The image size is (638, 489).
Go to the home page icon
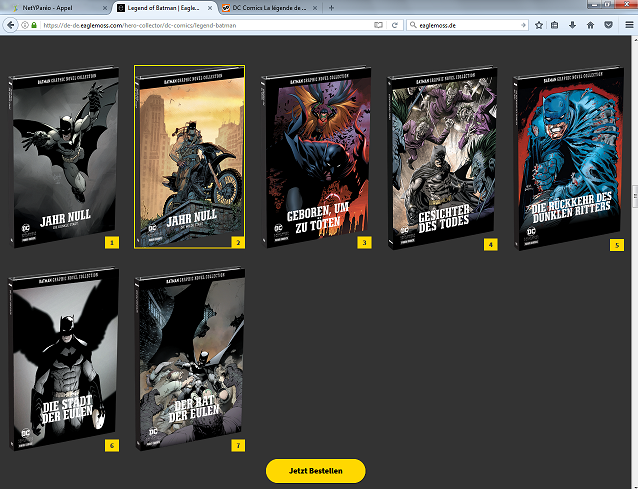point(590,25)
